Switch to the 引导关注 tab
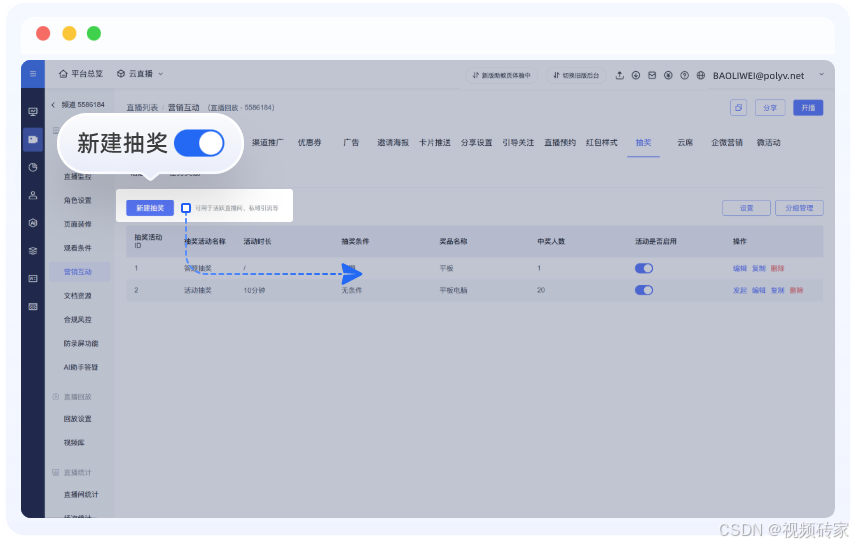 [518, 143]
